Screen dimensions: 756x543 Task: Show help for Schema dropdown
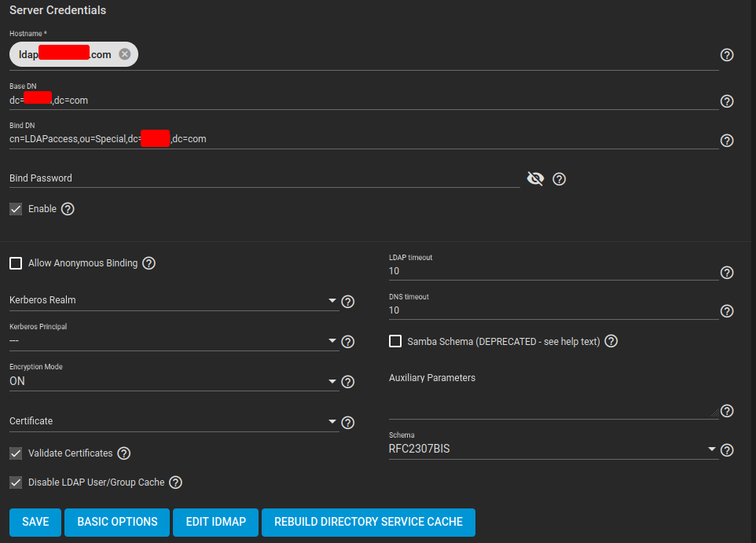tap(727, 450)
